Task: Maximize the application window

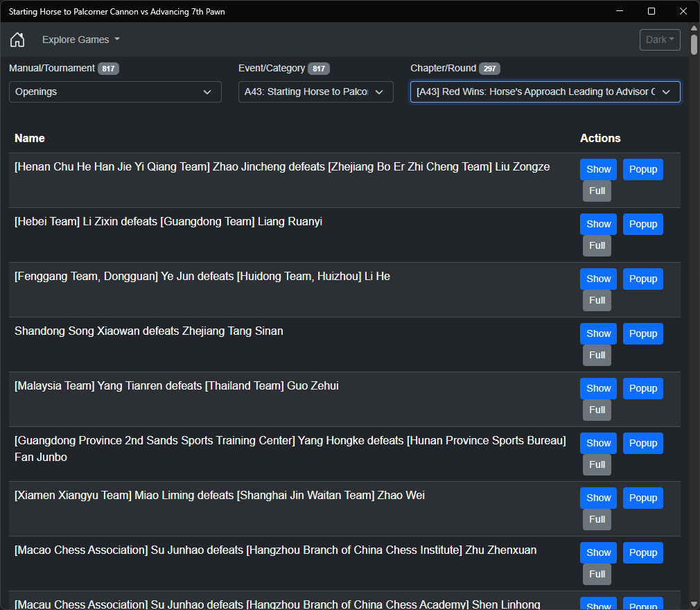Action: pyautogui.click(x=651, y=11)
